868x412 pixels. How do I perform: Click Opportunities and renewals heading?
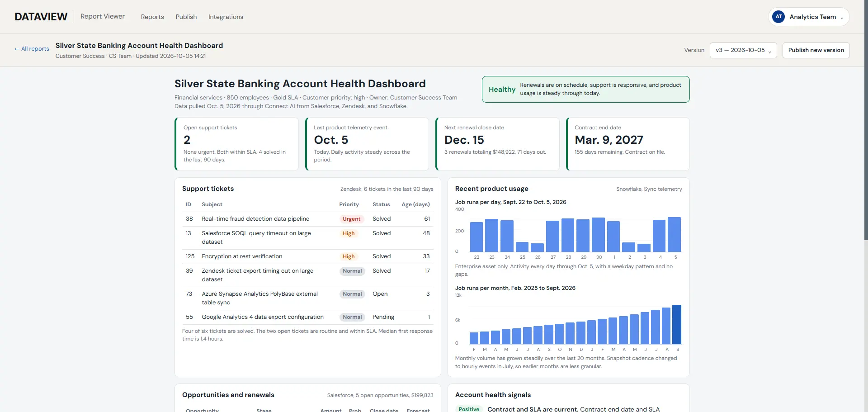pos(228,395)
